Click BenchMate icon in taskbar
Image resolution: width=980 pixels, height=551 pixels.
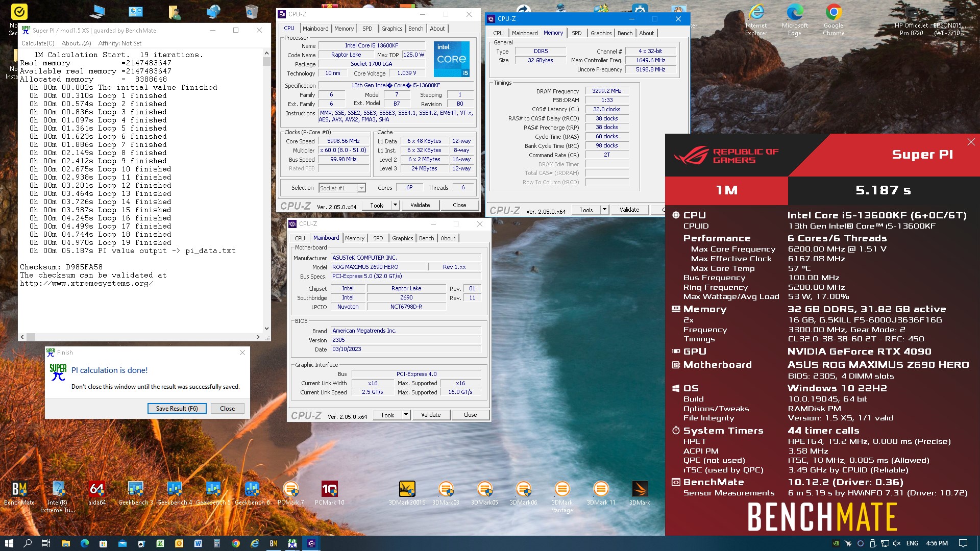[274, 543]
